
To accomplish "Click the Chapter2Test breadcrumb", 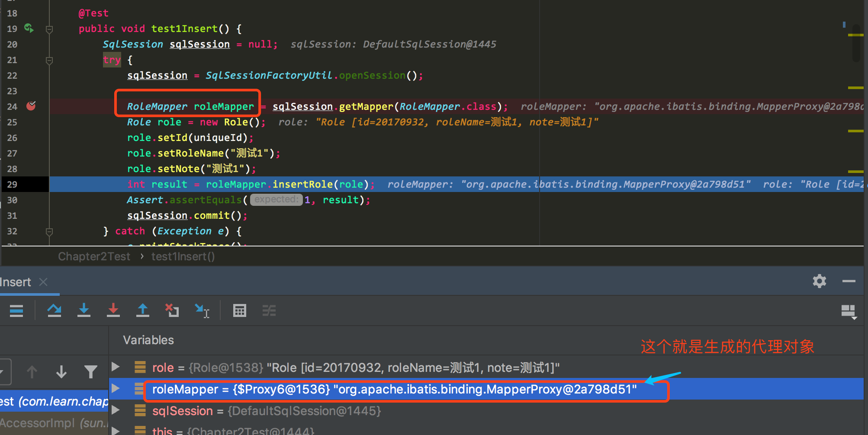I will coord(94,256).
